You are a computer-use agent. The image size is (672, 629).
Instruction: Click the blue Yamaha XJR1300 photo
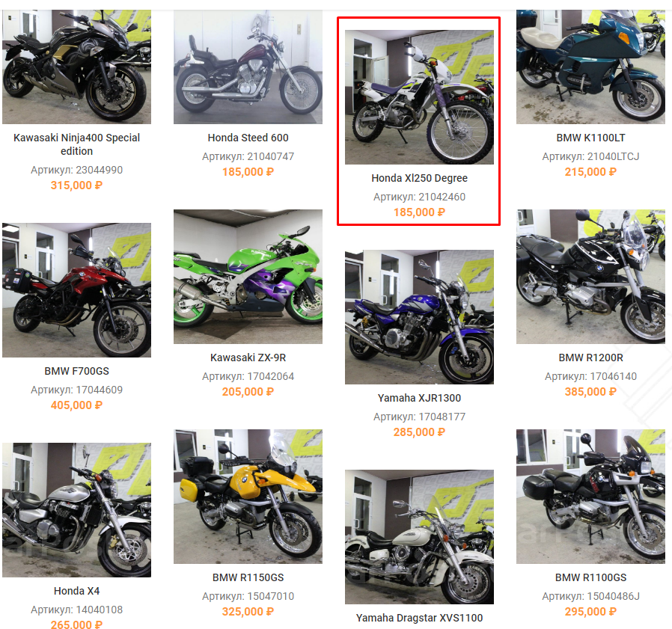coord(419,317)
